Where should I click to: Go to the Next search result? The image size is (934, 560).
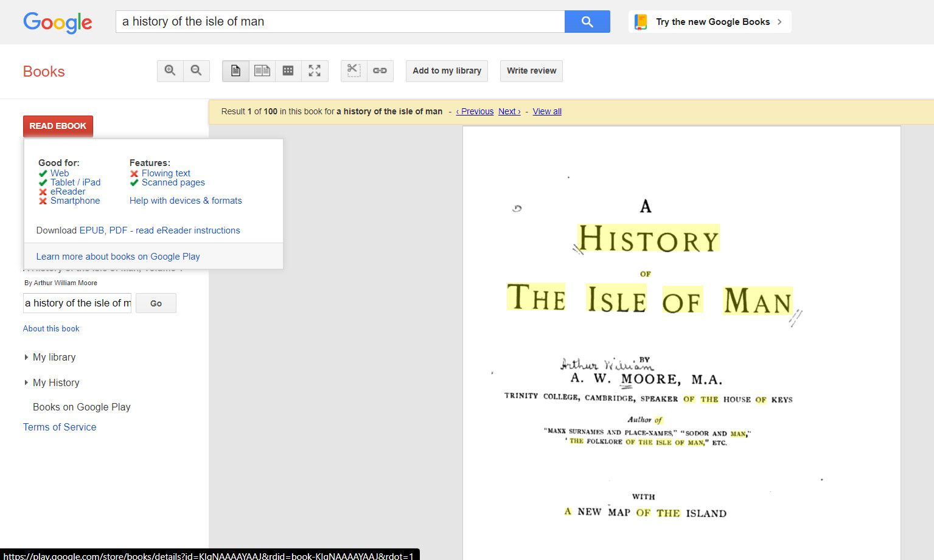click(x=509, y=111)
